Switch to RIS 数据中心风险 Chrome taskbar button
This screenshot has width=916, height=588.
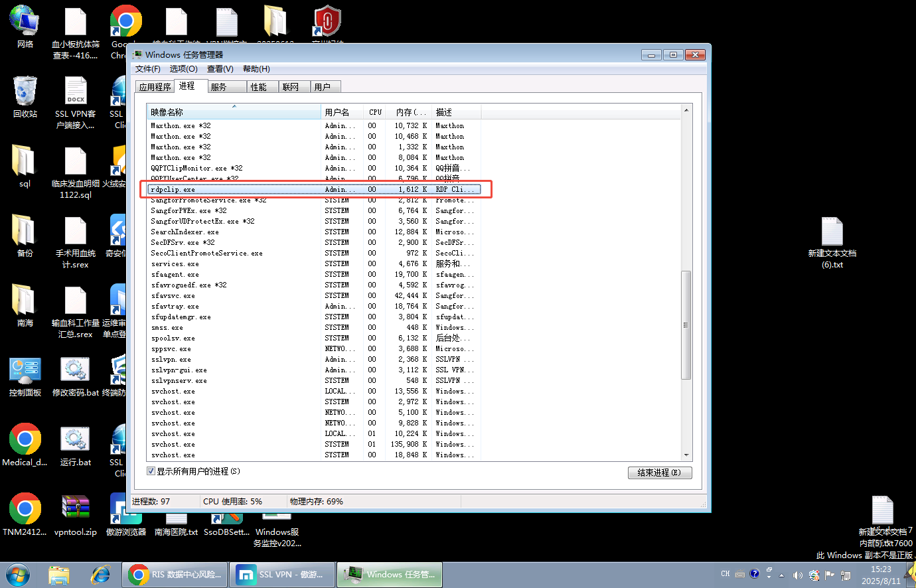click(175, 575)
